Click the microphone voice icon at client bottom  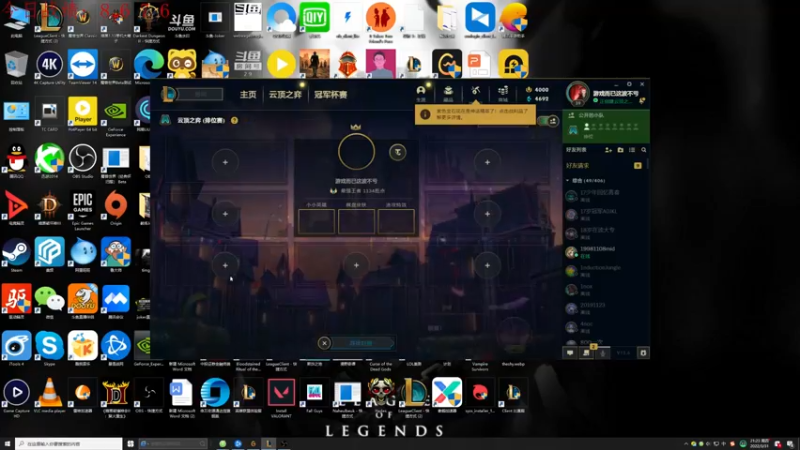603,353
